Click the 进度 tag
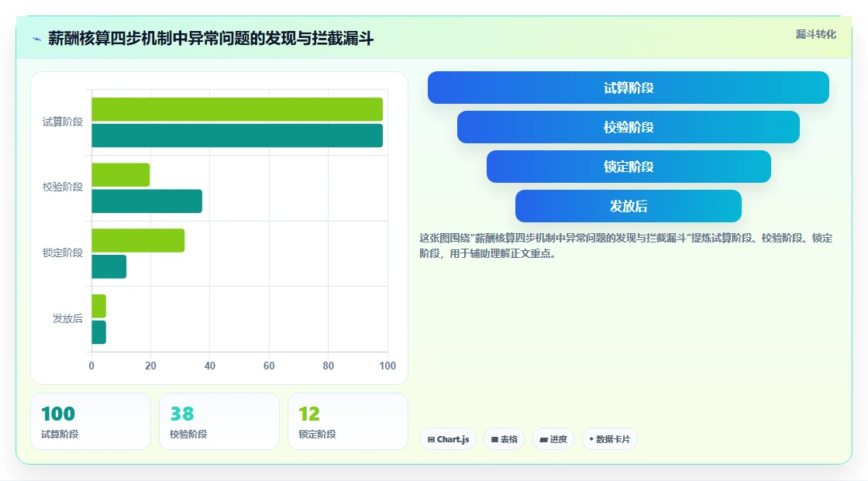Screen dimensions: 868x481 553,439
